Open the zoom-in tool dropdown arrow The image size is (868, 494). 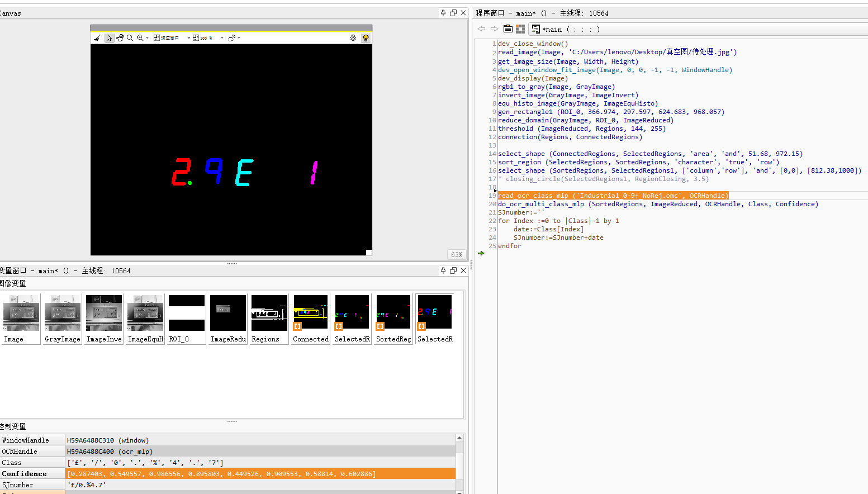[x=147, y=38]
